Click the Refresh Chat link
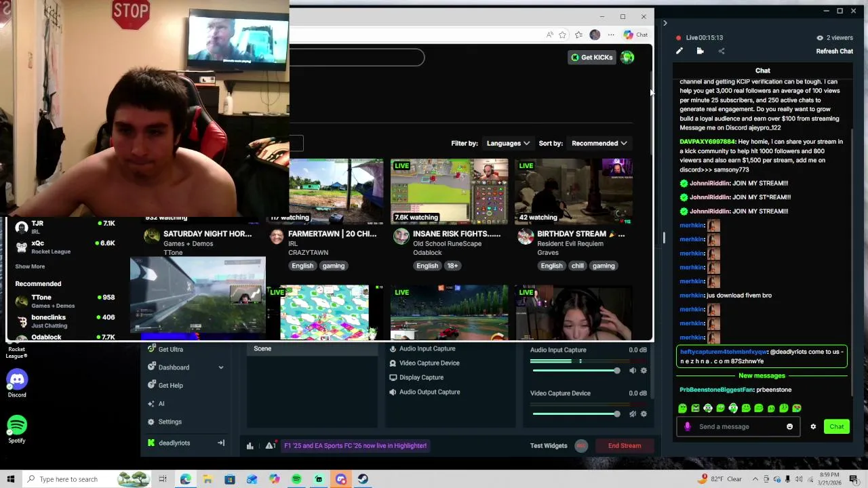The height and width of the screenshot is (488, 868). click(834, 52)
